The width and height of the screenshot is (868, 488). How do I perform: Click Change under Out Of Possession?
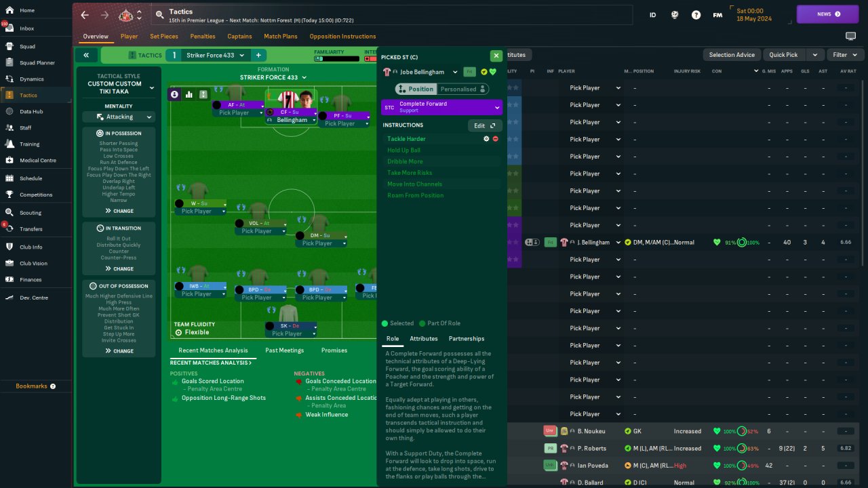(x=119, y=351)
